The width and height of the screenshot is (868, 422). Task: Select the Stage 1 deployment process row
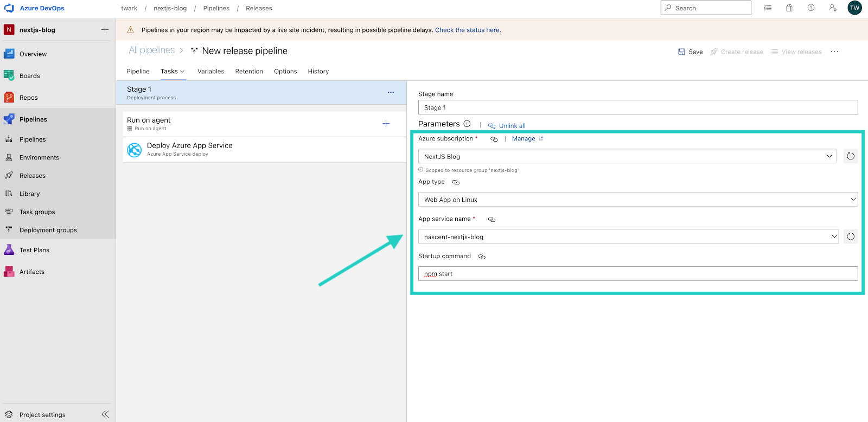tap(261, 93)
